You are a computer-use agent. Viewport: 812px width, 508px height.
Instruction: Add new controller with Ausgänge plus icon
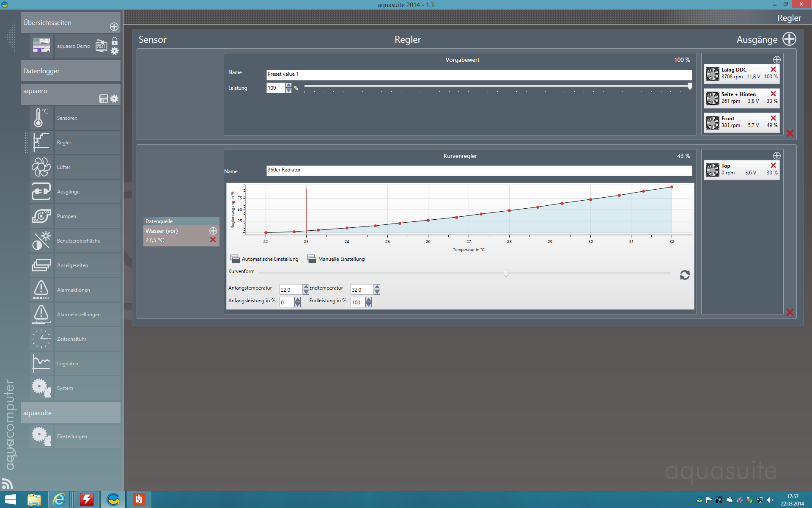[789, 39]
